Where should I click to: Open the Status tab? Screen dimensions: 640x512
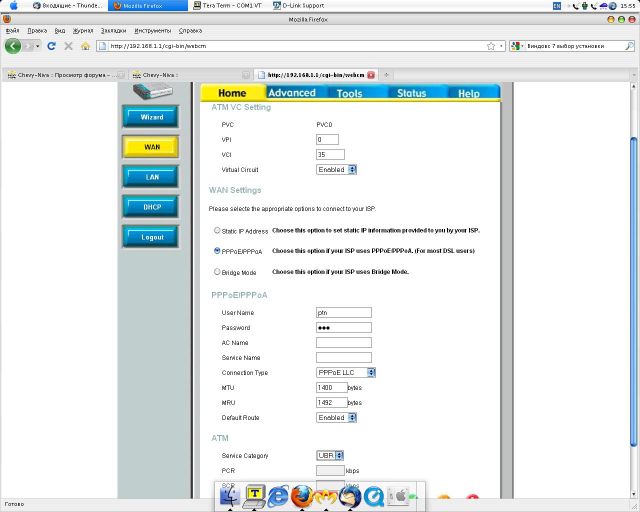click(411, 93)
